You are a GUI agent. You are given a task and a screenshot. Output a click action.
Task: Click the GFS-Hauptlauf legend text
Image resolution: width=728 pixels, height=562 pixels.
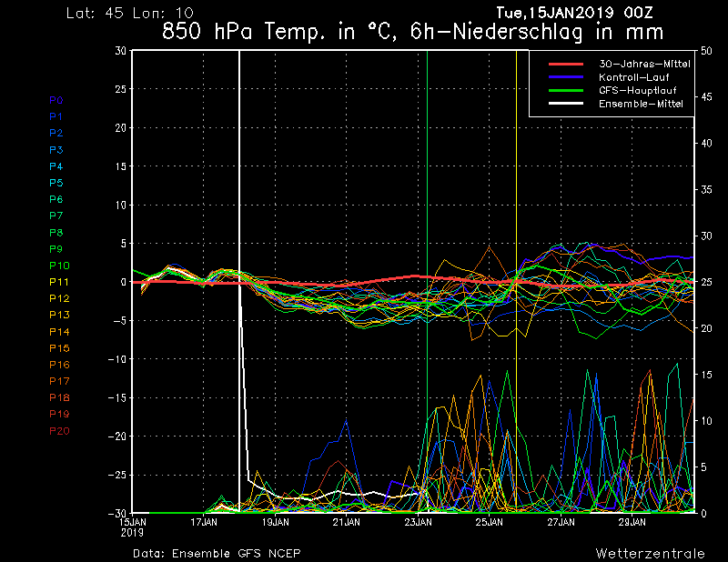click(638, 91)
